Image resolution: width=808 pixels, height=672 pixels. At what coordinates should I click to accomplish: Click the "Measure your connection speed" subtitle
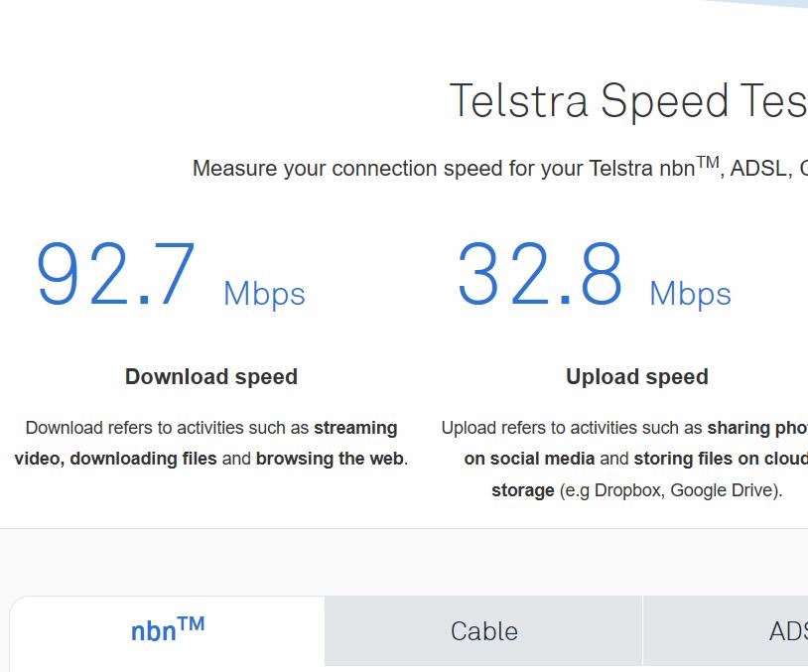tap(437, 169)
